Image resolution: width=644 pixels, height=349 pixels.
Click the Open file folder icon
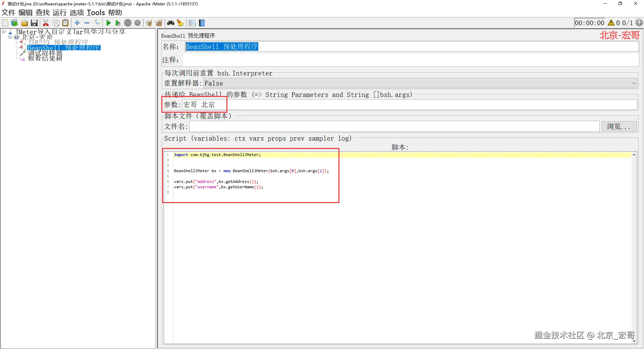[x=24, y=23]
